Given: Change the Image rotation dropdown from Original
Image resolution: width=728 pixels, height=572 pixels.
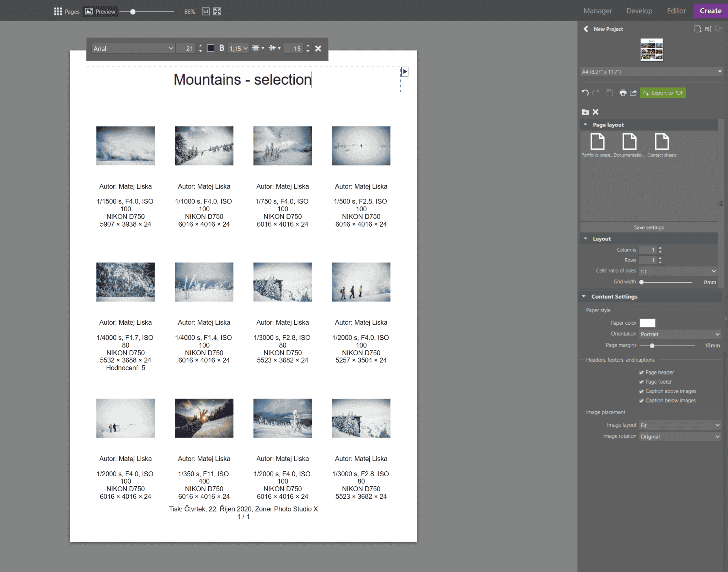Looking at the screenshot, I should tap(680, 436).
